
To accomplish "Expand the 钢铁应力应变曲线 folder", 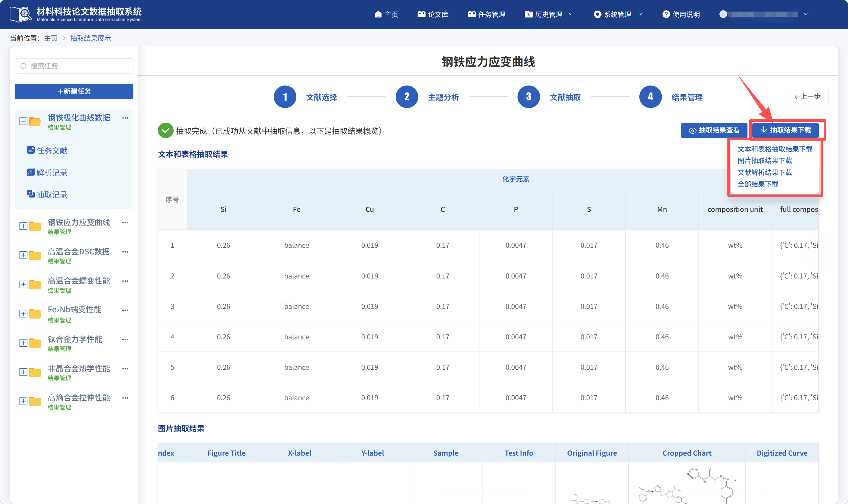I will 23,226.
